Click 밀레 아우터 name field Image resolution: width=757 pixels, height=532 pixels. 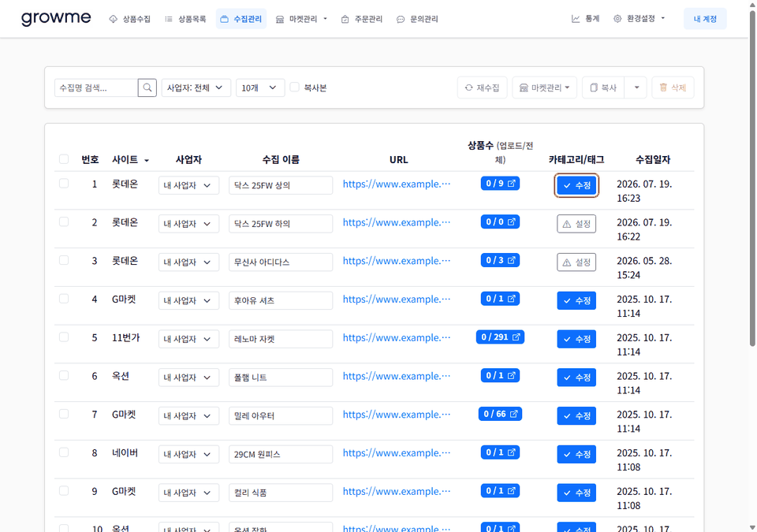tap(281, 415)
